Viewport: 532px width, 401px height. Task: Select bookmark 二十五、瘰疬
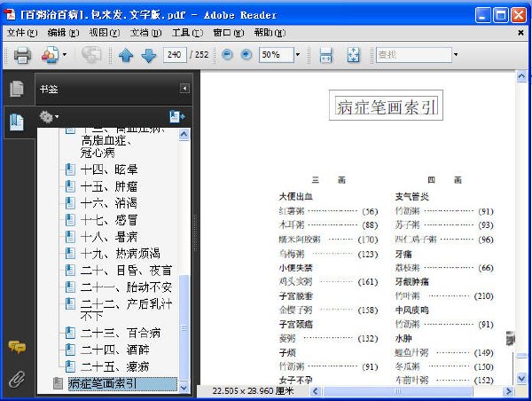tap(114, 366)
